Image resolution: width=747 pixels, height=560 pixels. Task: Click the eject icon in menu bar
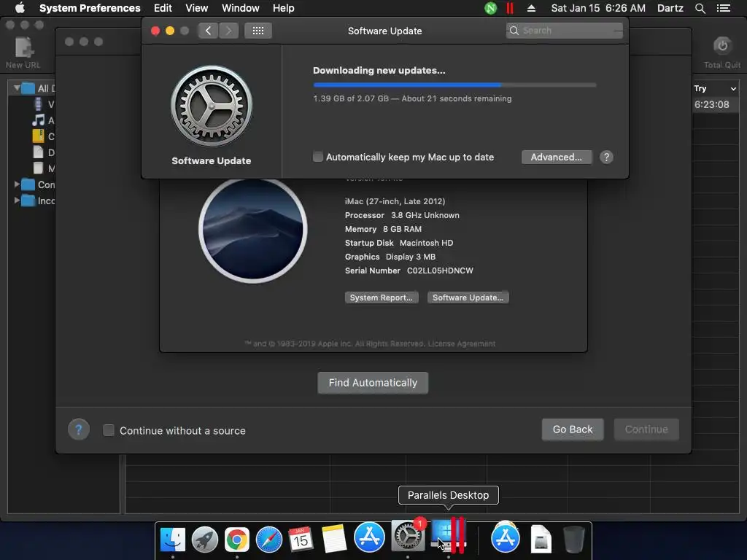(x=531, y=8)
